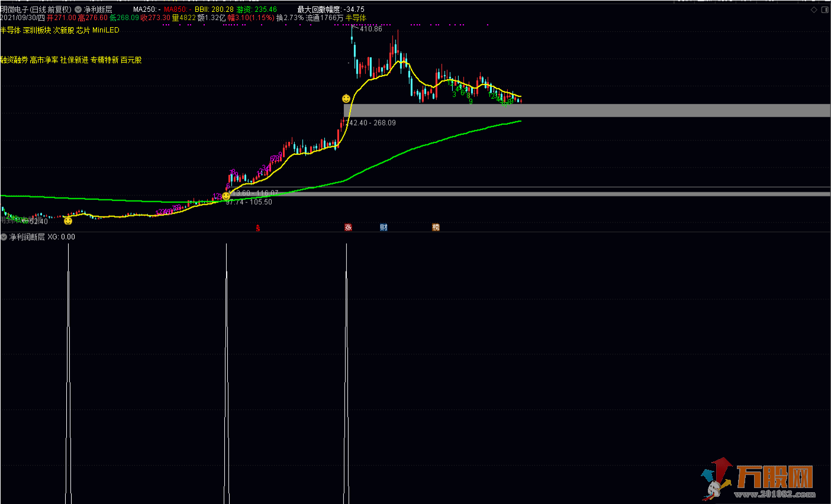Image resolution: width=831 pixels, height=504 pixels.
Task: Click the wide gray gap zone band
Action: pos(586,111)
